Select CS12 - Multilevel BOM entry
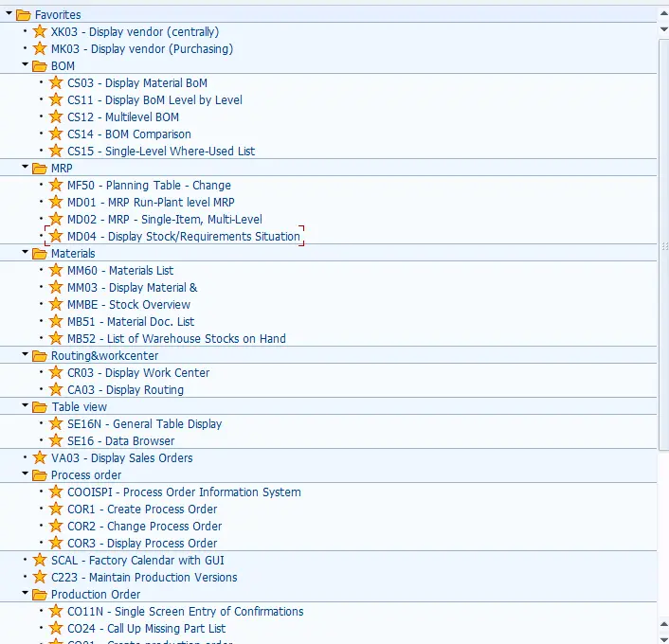 pyautogui.click(x=122, y=116)
